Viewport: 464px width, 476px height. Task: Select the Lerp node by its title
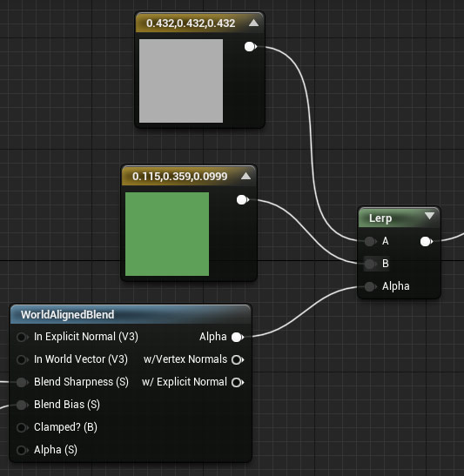coord(380,218)
